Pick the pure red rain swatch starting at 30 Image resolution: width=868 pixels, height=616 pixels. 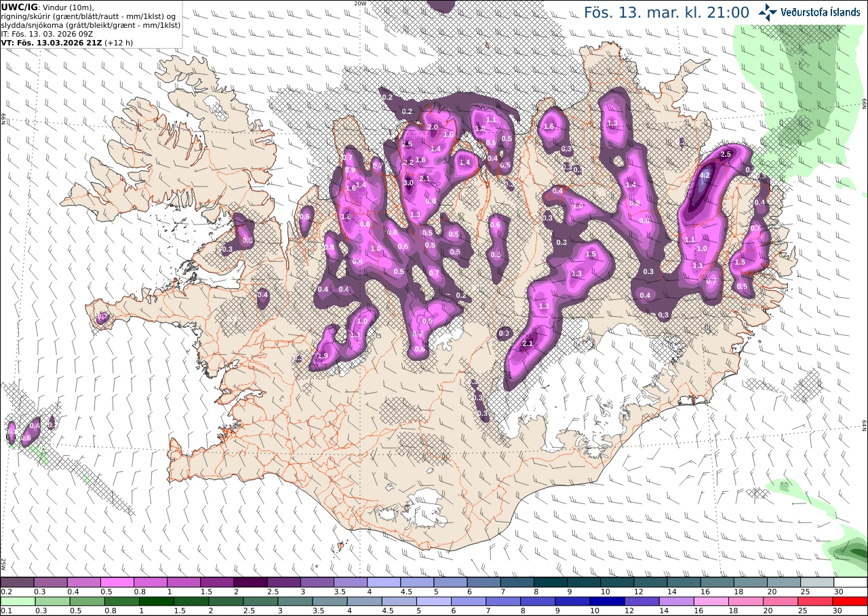850,601
